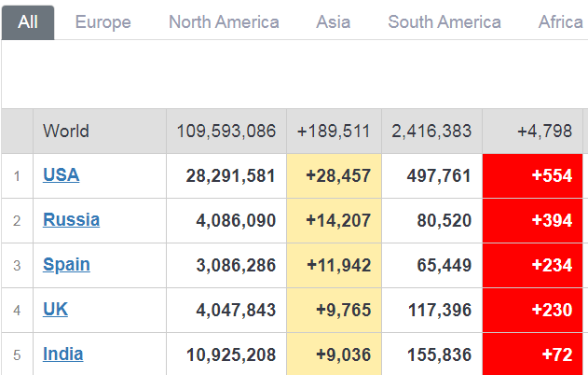The width and height of the screenshot is (588, 375).
Task: Click World total cases 109,593,086
Action: pos(226,131)
